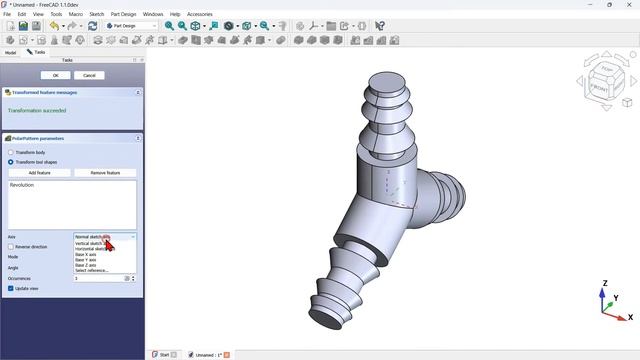Switch to the Model tab

click(11, 53)
